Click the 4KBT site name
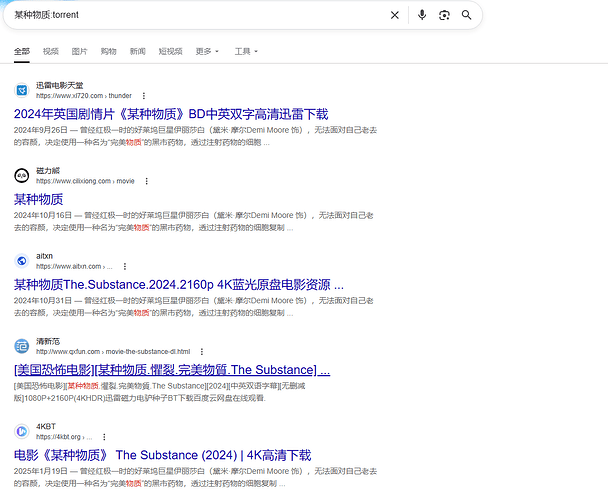Screen dimensions: 608x500 (x=46, y=427)
